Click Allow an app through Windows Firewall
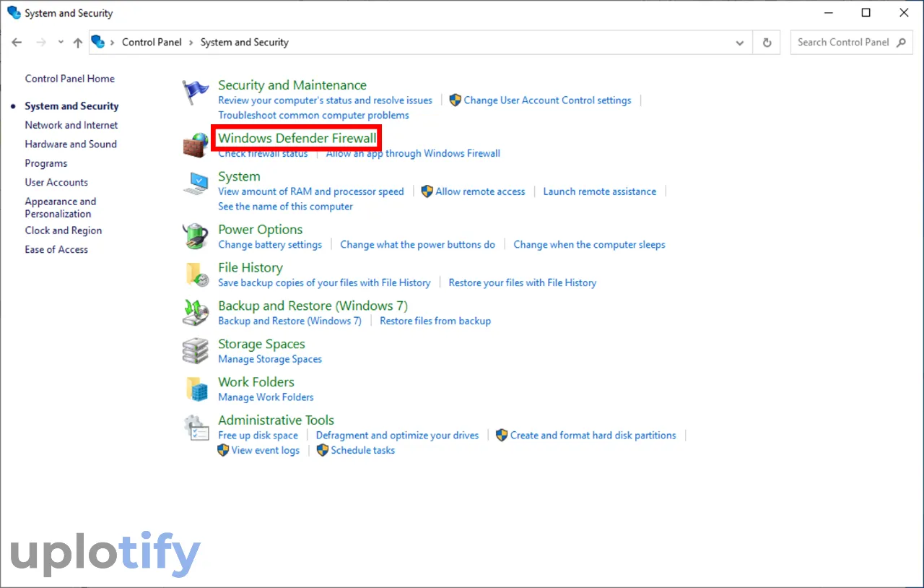Screen dimensions: 924x588 (413, 153)
